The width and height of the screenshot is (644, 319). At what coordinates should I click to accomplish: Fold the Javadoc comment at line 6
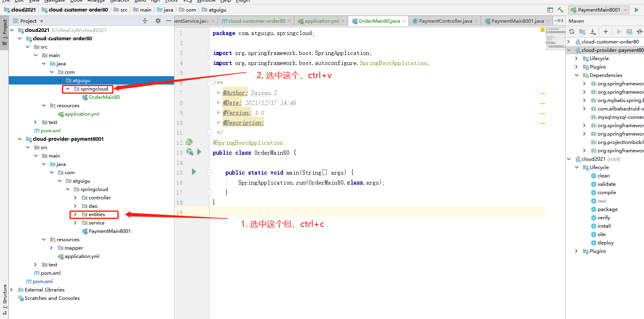(209, 83)
